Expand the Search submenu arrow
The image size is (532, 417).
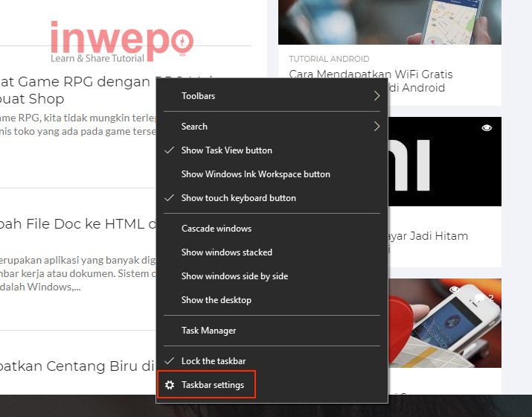pos(376,127)
